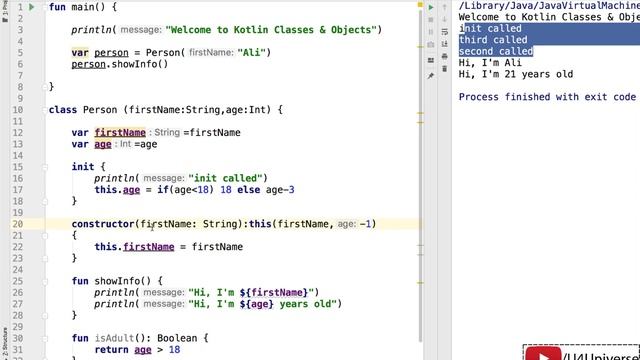Image resolution: width=640 pixels, height=360 pixels.
Task: Click highlighted firstName property on line 12
Action: coord(120,133)
